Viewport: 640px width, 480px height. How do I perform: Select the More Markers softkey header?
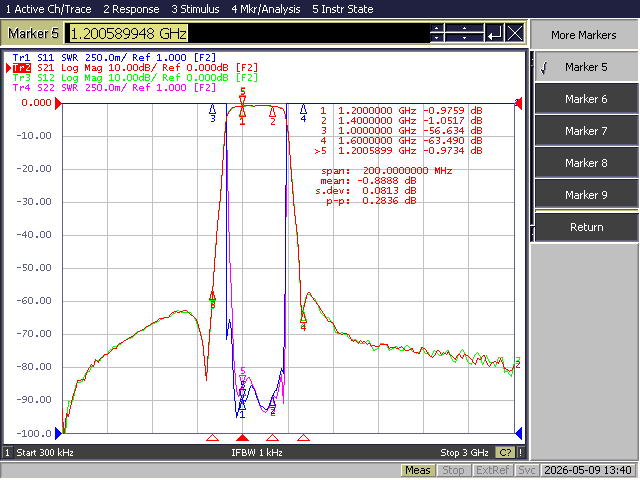click(584, 35)
